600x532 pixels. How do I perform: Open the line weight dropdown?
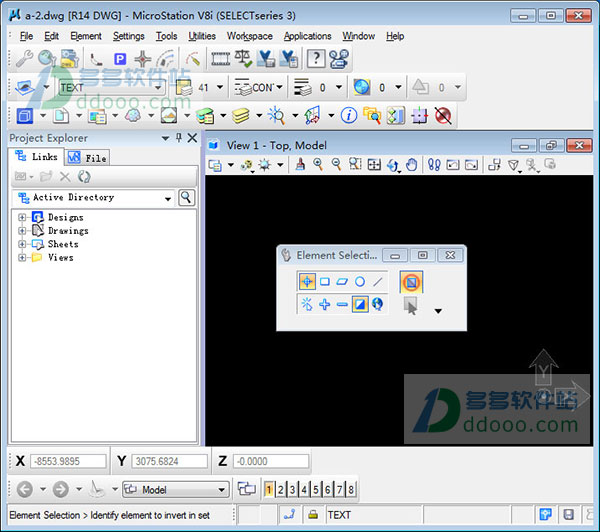pos(339,88)
